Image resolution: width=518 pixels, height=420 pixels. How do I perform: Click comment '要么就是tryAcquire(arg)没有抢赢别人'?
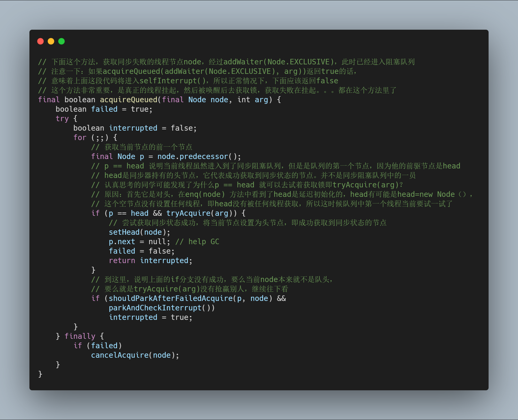pyautogui.click(x=190, y=289)
